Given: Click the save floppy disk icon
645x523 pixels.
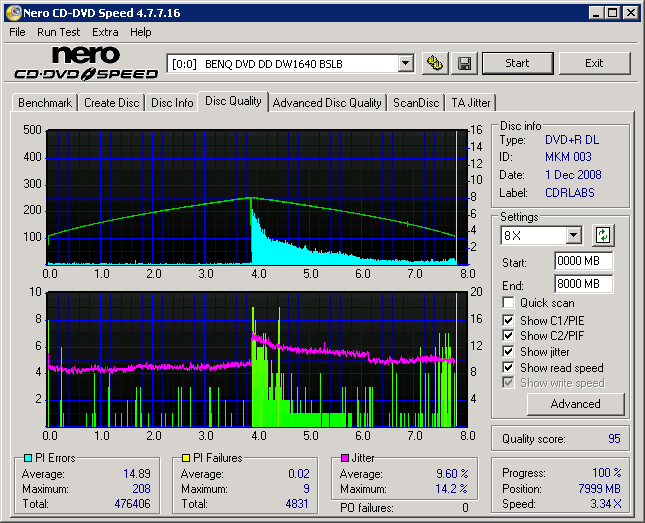Looking at the screenshot, I should (x=464, y=64).
